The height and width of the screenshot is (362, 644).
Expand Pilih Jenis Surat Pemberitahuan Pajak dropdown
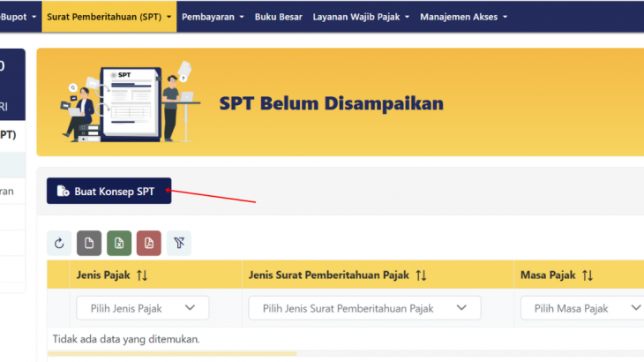[364, 308]
